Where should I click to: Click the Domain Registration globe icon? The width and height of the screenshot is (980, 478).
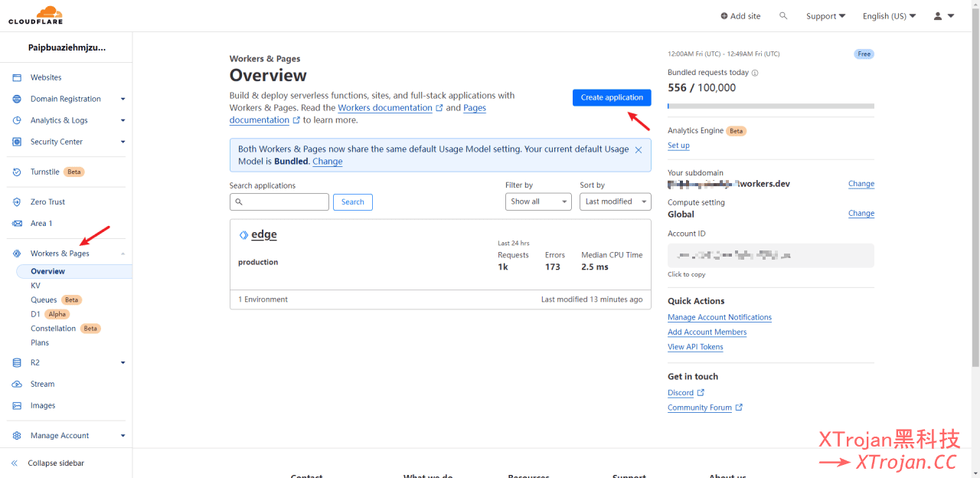coord(17,99)
